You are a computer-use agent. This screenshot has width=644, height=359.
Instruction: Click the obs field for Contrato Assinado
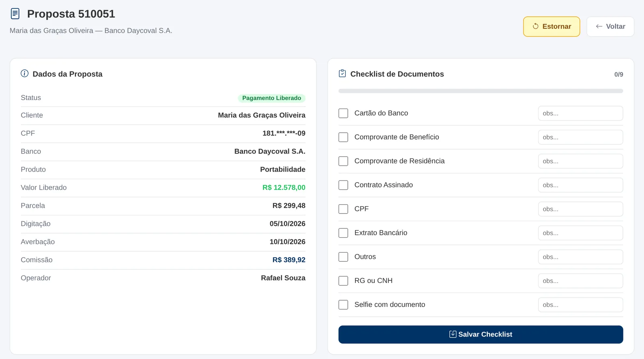click(x=580, y=185)
